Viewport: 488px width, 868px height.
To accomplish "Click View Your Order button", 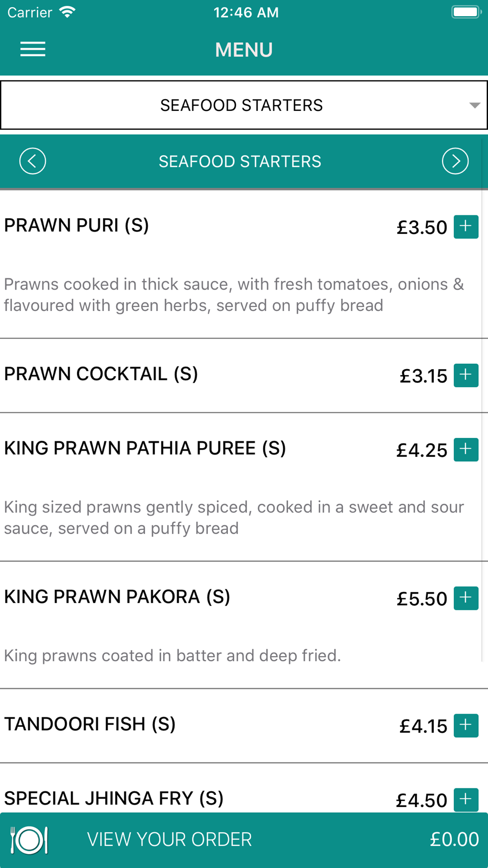I will click(x=244, y=840).
